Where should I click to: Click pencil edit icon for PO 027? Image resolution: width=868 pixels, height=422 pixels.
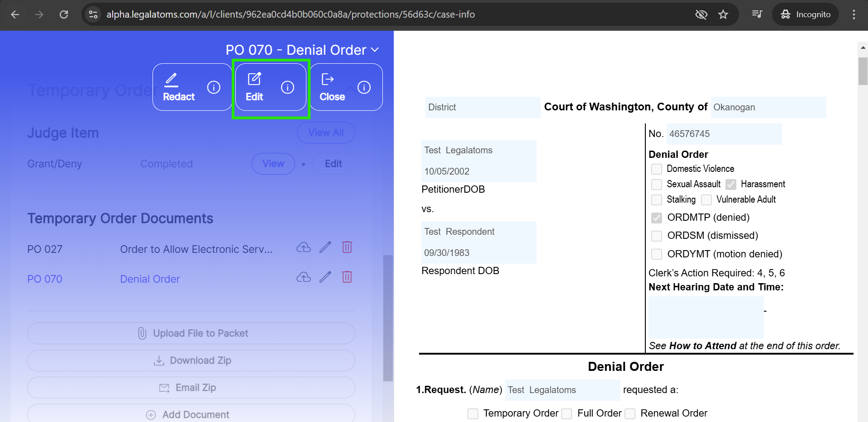point(325,247)
